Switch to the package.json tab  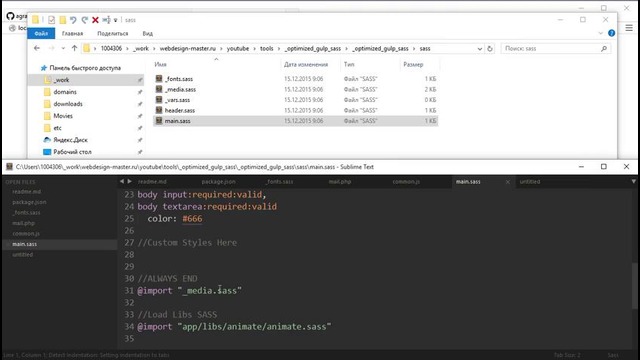pos(218,182)
